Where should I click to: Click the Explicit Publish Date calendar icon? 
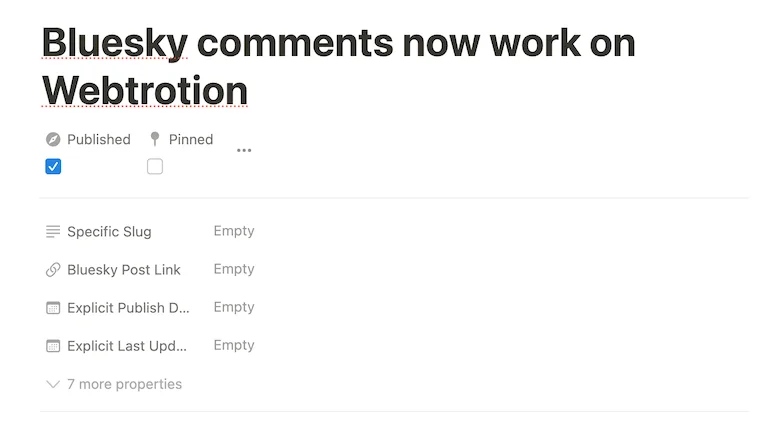click(53, 308)
